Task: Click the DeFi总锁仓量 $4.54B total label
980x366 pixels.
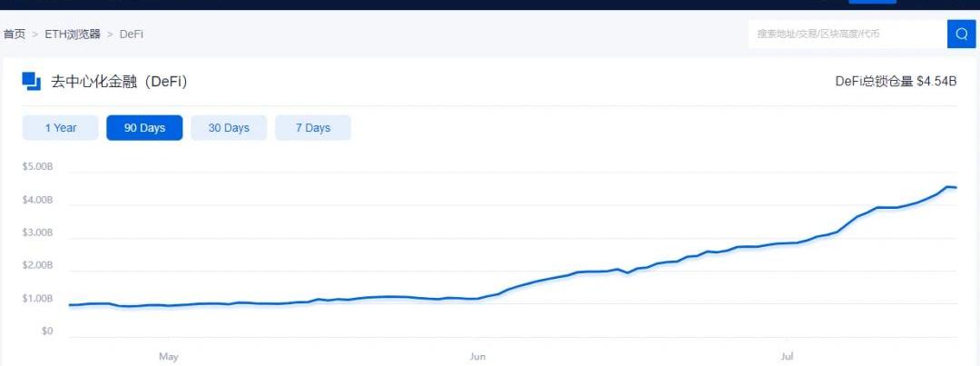Action: (896, 82)
